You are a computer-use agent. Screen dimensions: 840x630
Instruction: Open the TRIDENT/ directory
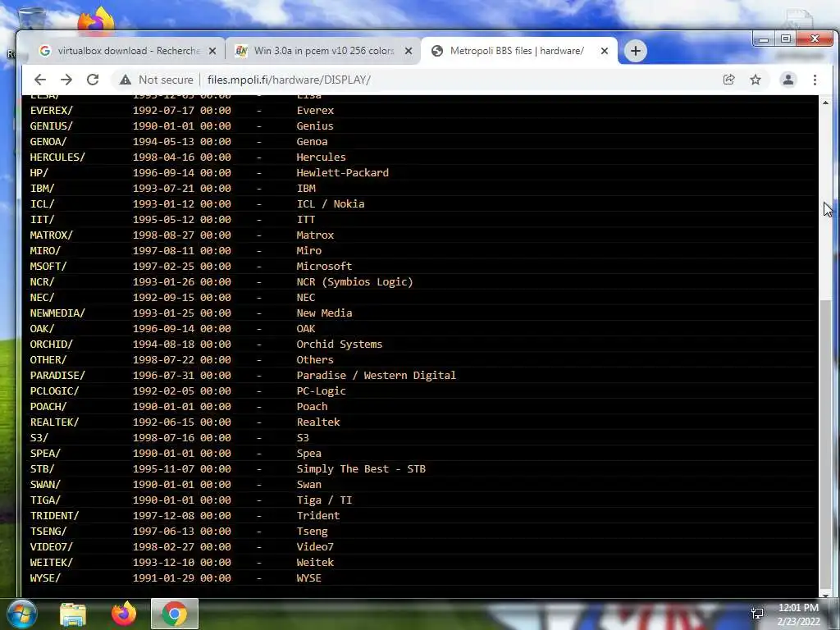54,515
